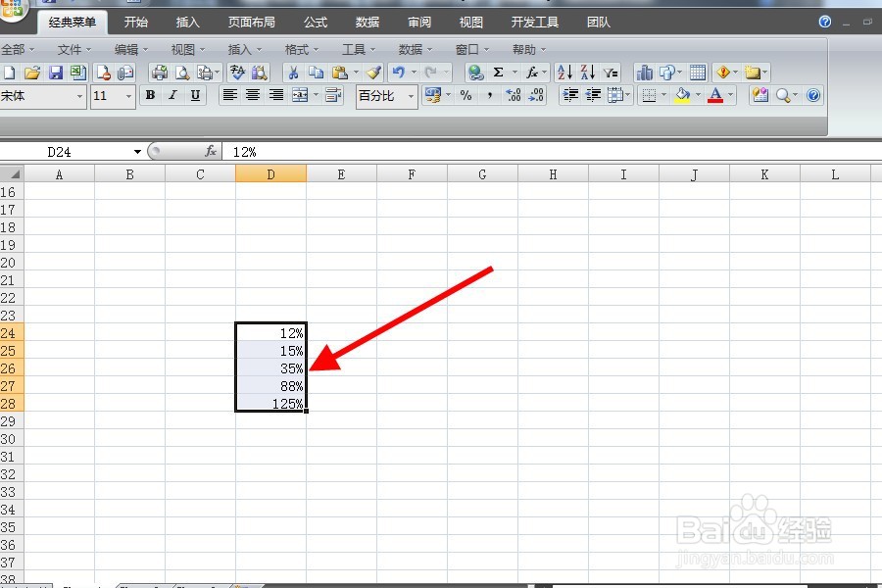Select column D header

270,174
